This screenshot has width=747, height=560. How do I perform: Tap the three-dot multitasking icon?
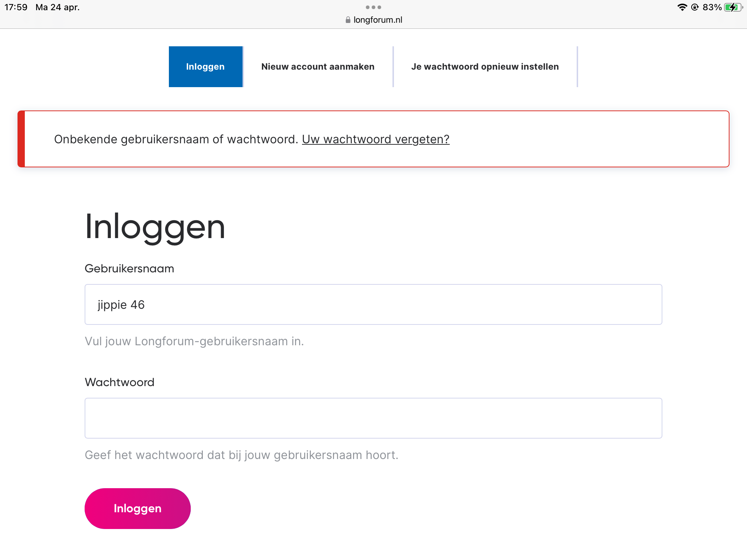[x=373, y=7]
